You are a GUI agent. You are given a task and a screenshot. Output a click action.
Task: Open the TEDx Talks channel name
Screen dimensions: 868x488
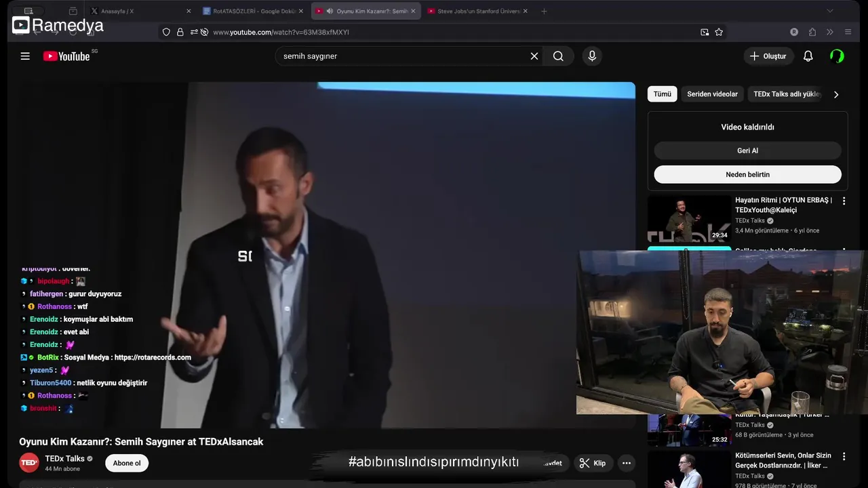[64, 459]
